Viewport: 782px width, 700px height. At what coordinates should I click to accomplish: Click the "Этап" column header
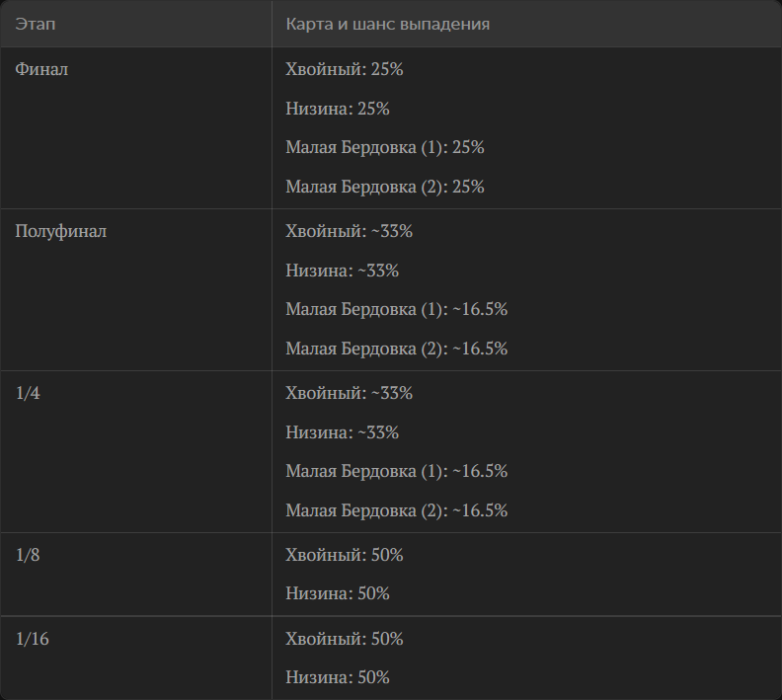[36, 24]
